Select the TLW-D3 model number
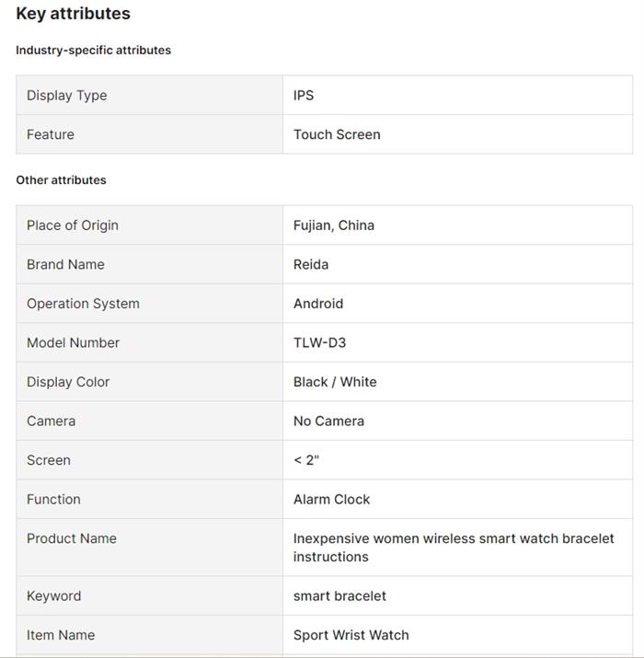 point(320,342)
